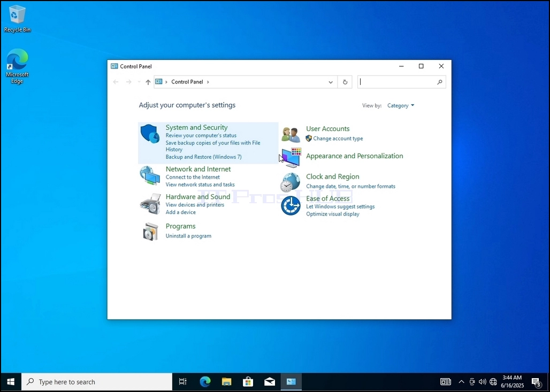
Task: Open File Explorer from the taskbar
Action: click(x=227, y=382)
